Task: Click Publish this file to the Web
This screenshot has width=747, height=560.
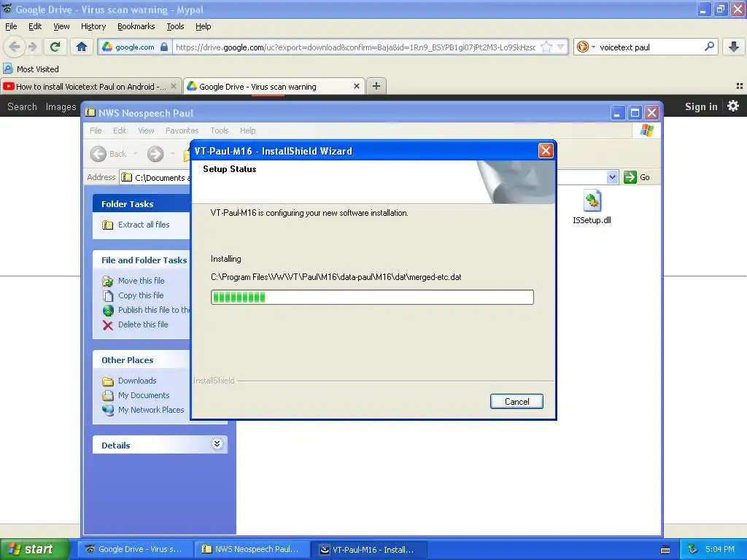Action: 146,310
